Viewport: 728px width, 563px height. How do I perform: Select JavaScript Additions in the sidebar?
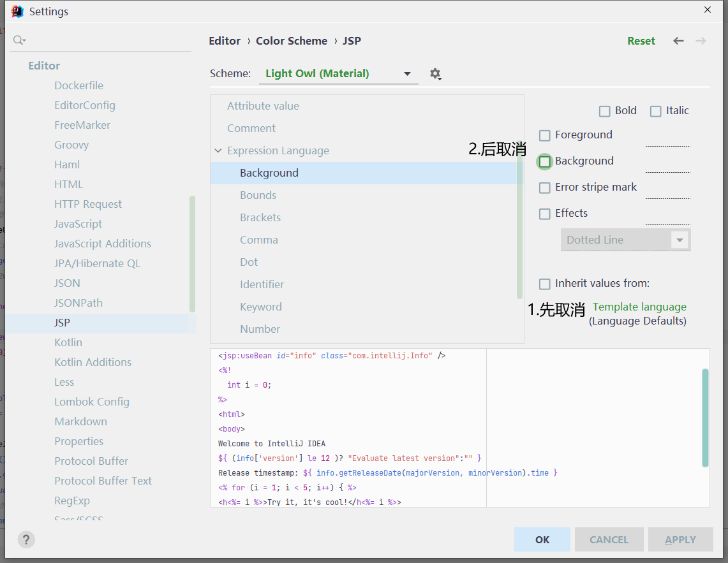point(103,244)
